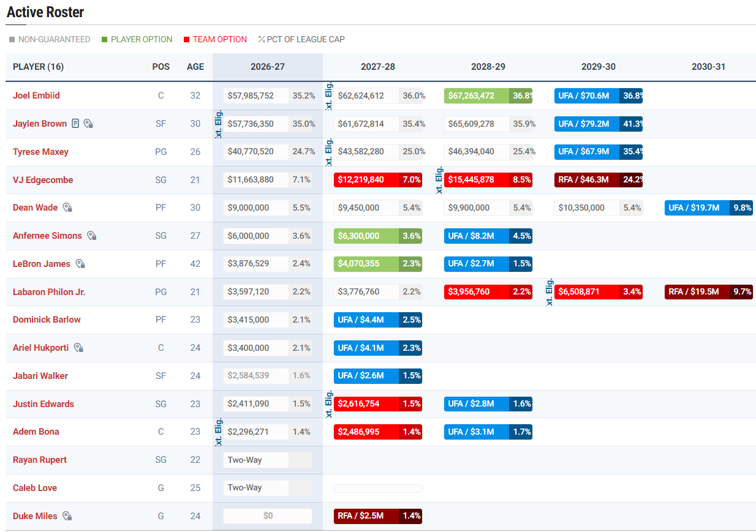Open the Dominick Barlow player link
The height and width of the screenshot is (532, 756).
coord(47,320)
